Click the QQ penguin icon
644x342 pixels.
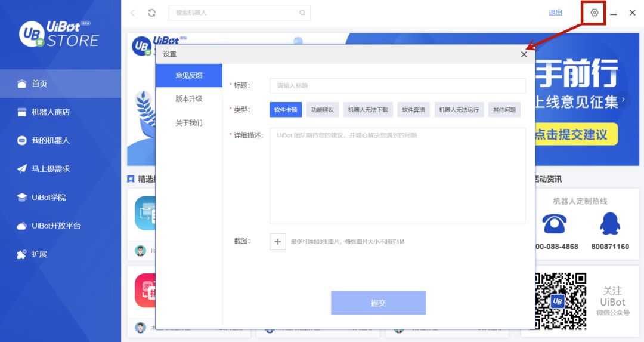610,224
